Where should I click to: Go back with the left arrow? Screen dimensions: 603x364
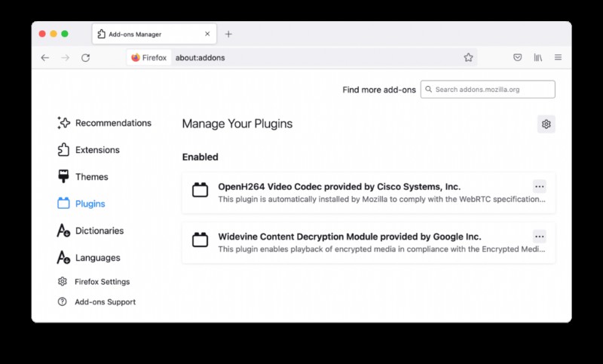click(x=45, y=58)
